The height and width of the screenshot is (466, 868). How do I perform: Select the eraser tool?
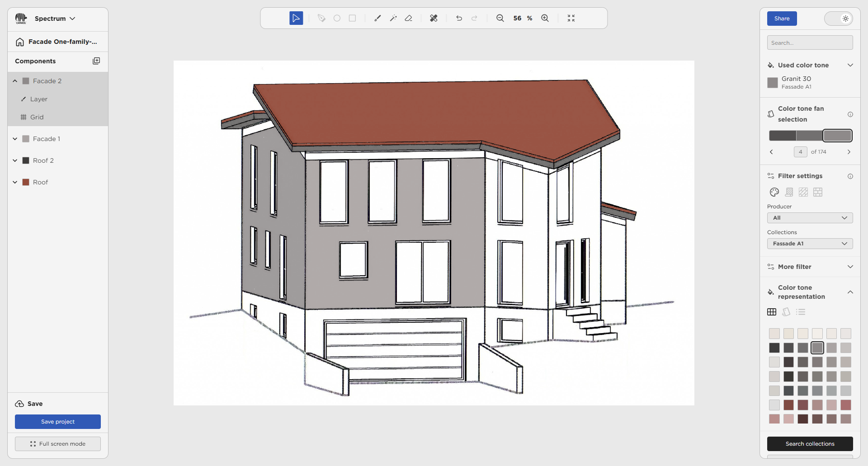(409, 18)
